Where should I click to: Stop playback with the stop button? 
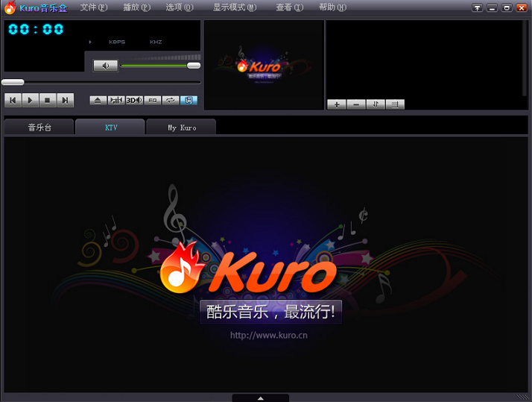pos(48,101)
